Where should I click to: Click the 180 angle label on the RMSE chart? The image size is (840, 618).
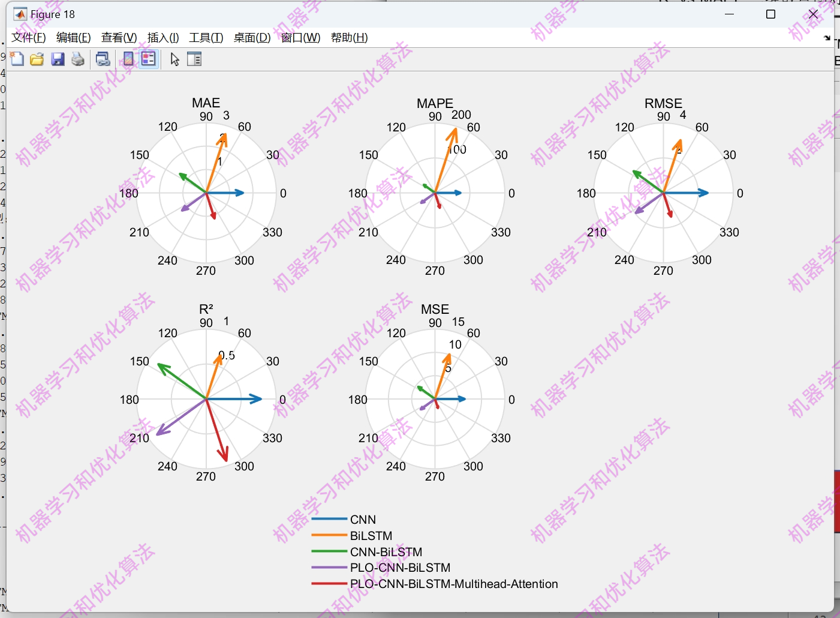point(586,193)
